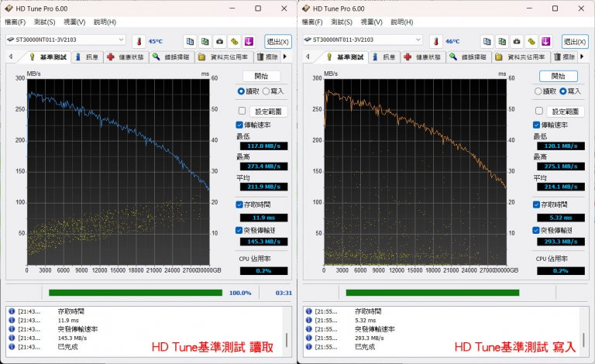595x364 pixels.
Task: Switch to 訊息 tab in right window
Action: (385, 57)
